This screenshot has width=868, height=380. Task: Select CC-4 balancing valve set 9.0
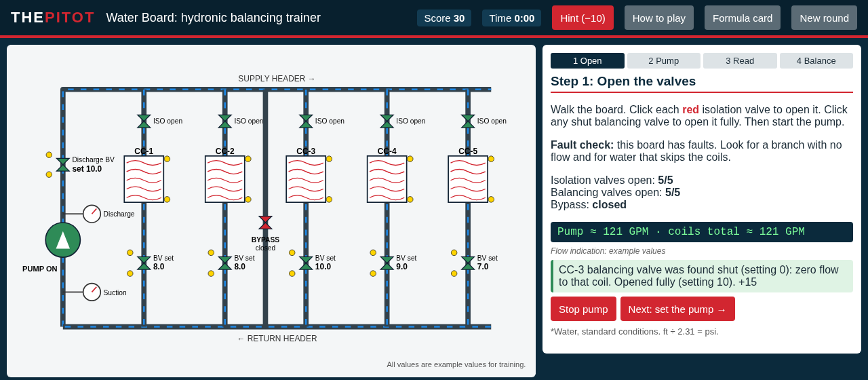click(x=387, y=263)
